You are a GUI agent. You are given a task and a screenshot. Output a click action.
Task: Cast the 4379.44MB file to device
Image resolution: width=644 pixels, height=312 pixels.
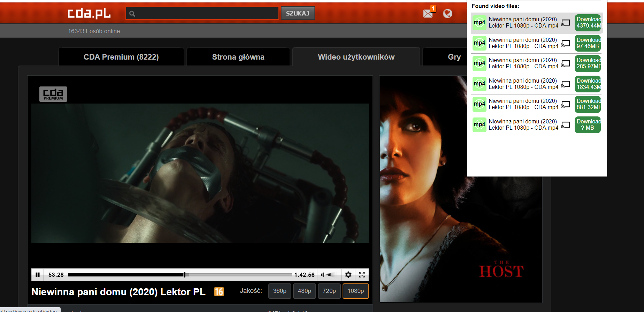coord(566,23)
